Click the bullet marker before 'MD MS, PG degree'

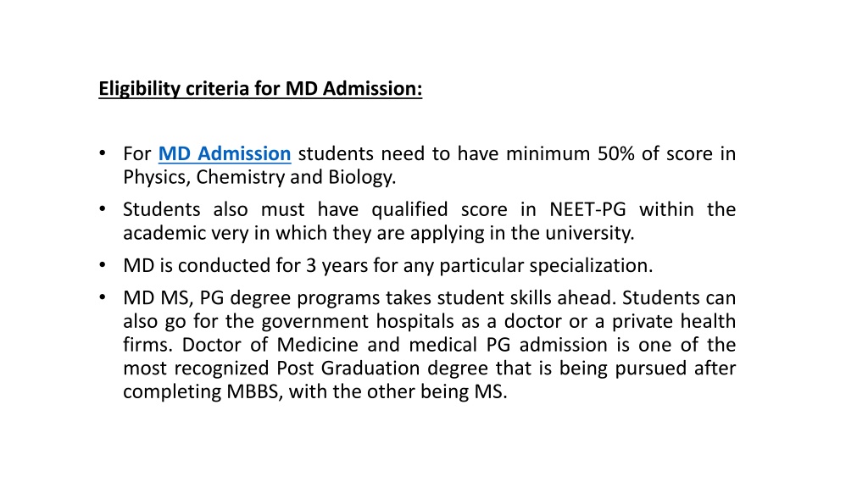coord(103,297)
